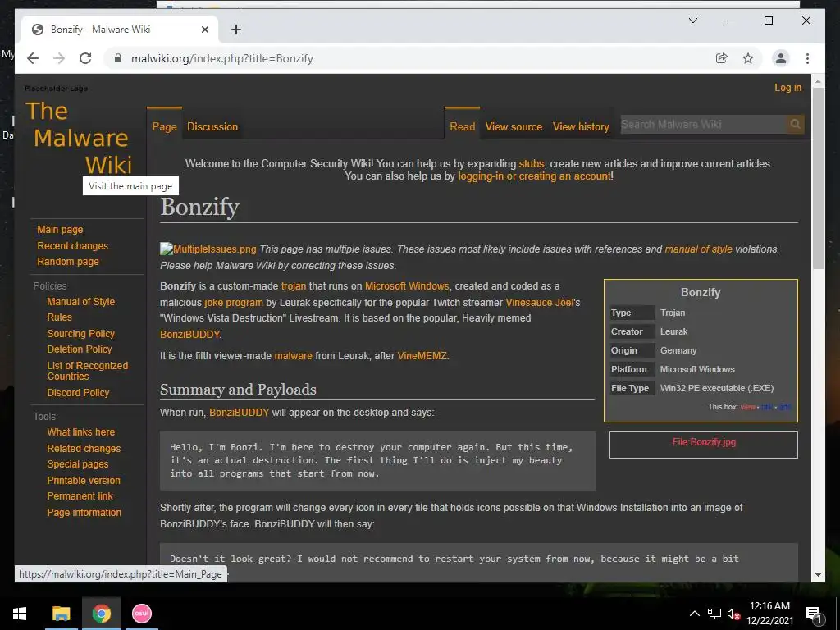This screenshot has width=840, height=630.
Task: Click the wiki search magnifier button
Action: (795, 125)
